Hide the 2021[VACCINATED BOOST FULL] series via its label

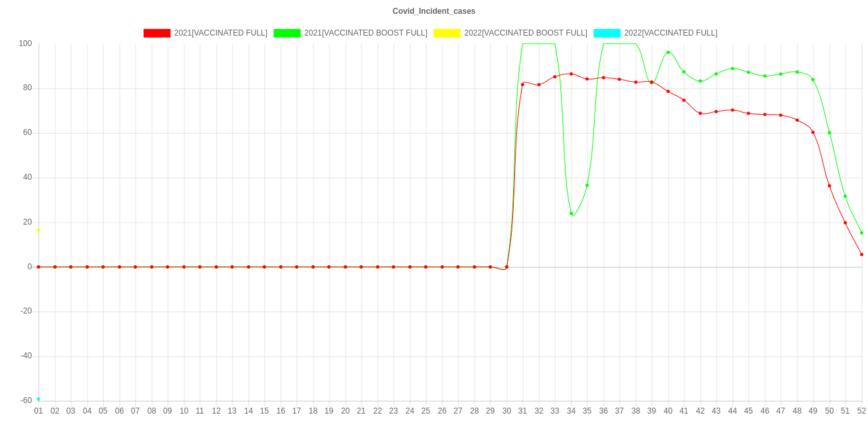click(x=366, y=33)
